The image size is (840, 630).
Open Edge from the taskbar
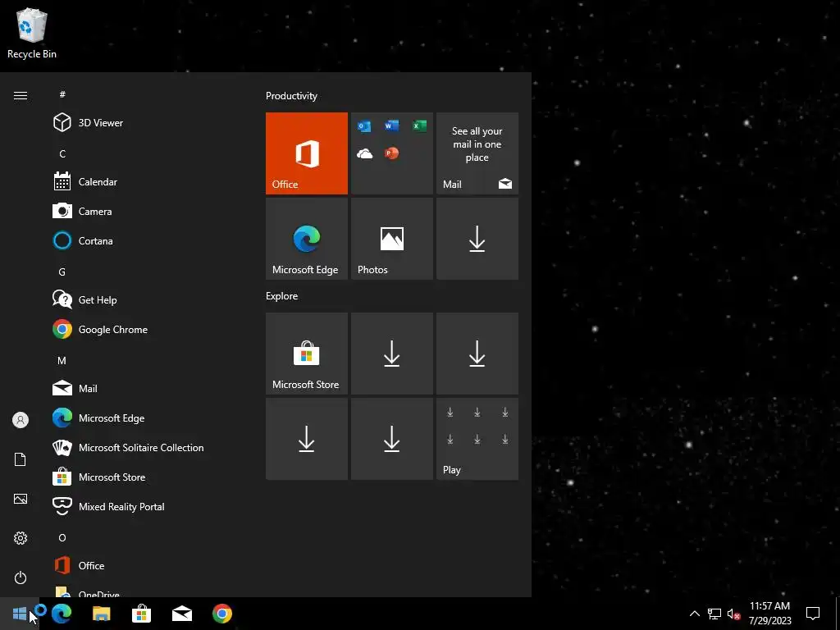click(61, 614)
